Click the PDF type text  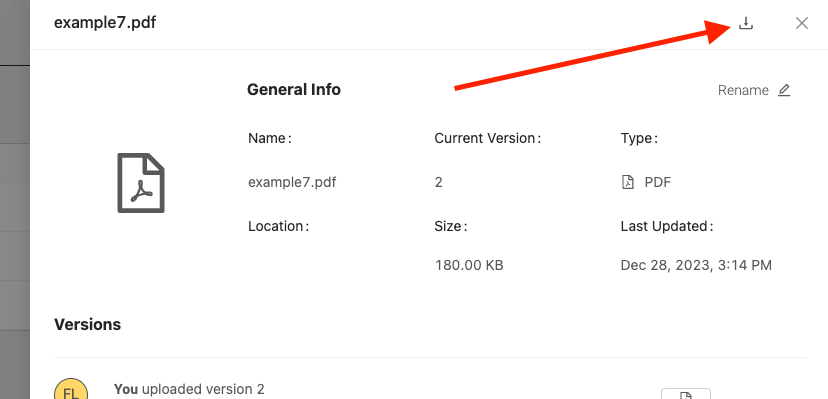tap(657, 183)
